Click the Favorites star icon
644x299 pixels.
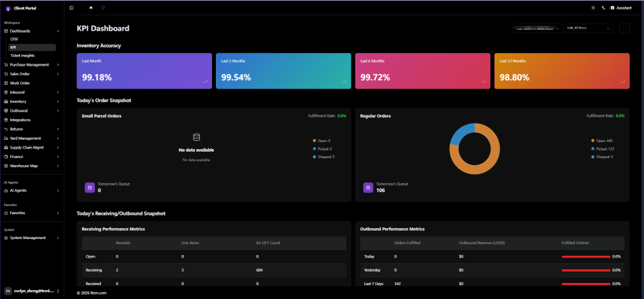(6, 213)
